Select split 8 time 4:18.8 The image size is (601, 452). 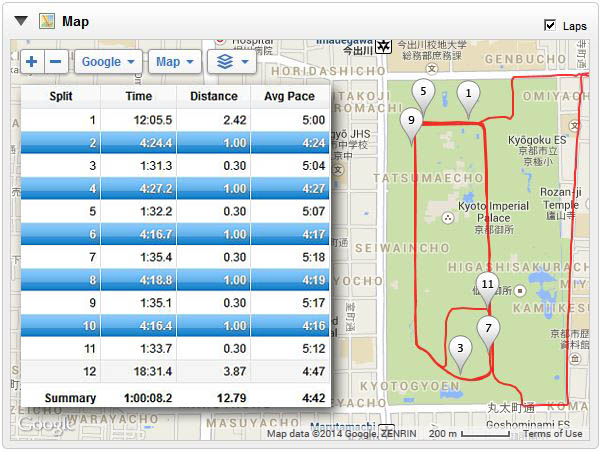pyautogui.click(x=156, y=280)
